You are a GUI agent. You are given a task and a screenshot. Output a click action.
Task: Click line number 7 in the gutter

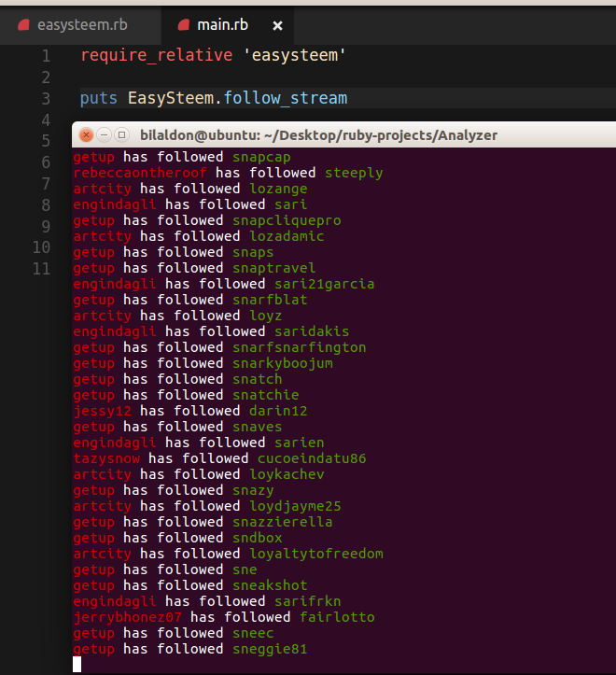pyautogui.click(x=46, y=184)
